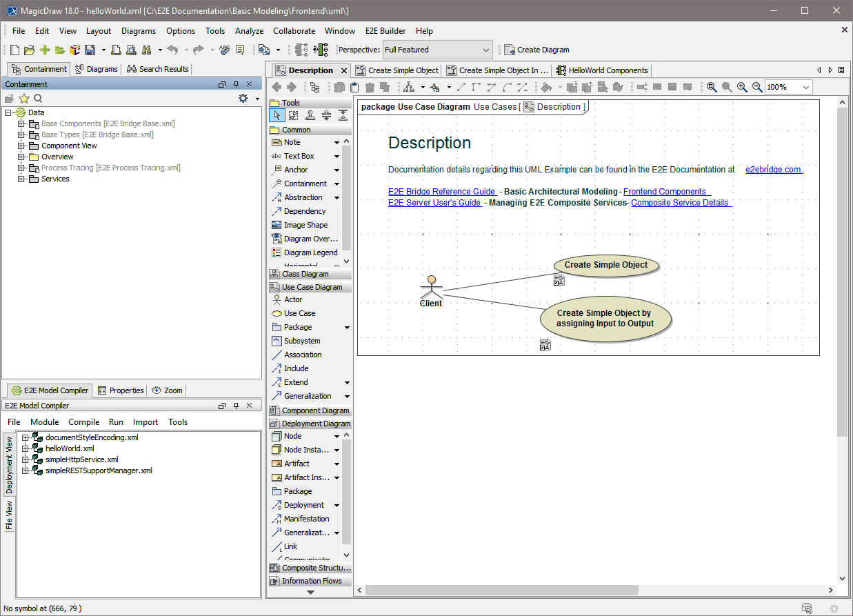Click the e2ebridge.com hyperlink
Image resolution: width=853 pixels, height=616 pixels.
point(772,169)
